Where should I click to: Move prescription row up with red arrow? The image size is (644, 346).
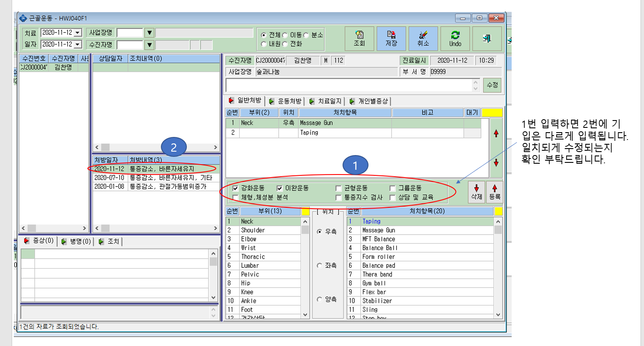(x=496, y=133)
